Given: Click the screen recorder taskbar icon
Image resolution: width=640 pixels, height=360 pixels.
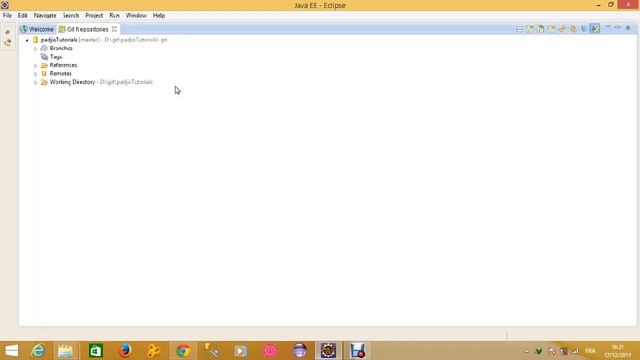Looking at the screenshot, I should 358,351.
